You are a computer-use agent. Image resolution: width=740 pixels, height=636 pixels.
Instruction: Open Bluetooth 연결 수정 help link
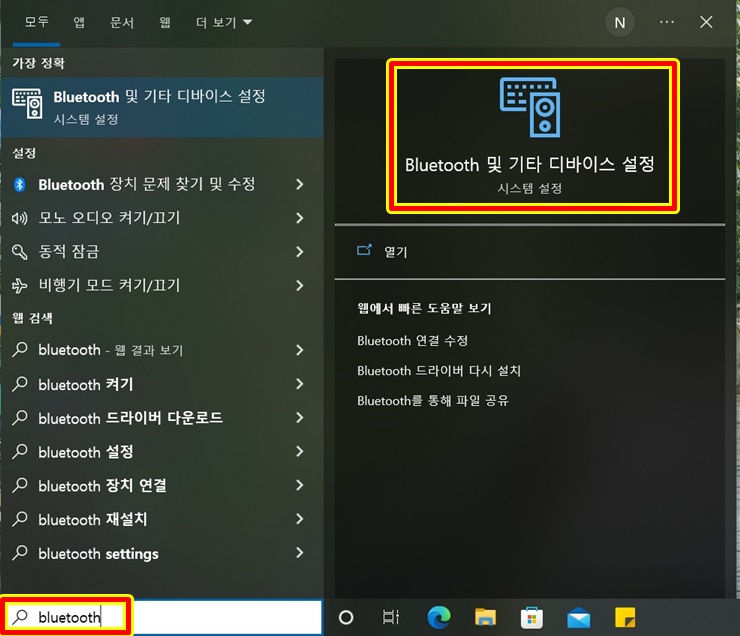(412, 341)
